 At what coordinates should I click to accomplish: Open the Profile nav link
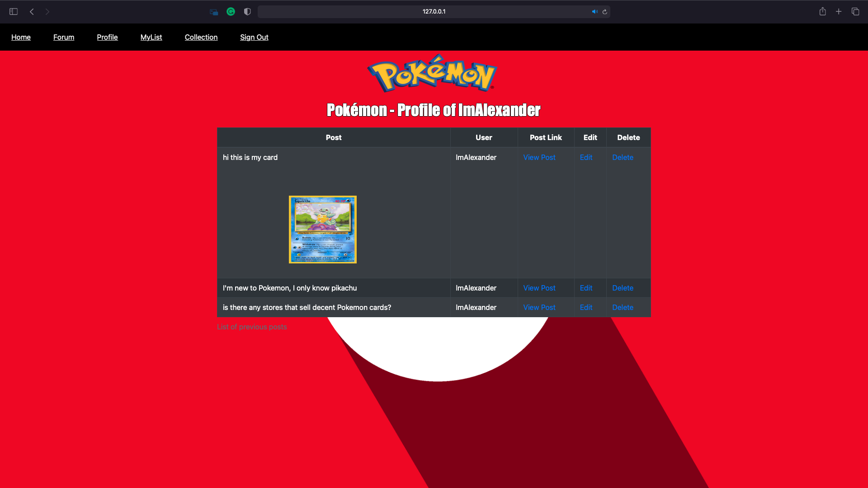[107, 37]
